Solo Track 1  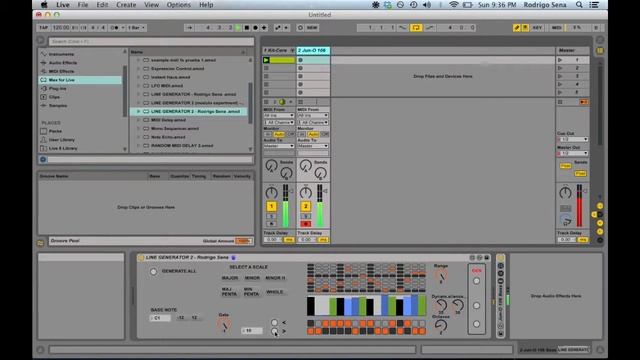pos(271,216)
